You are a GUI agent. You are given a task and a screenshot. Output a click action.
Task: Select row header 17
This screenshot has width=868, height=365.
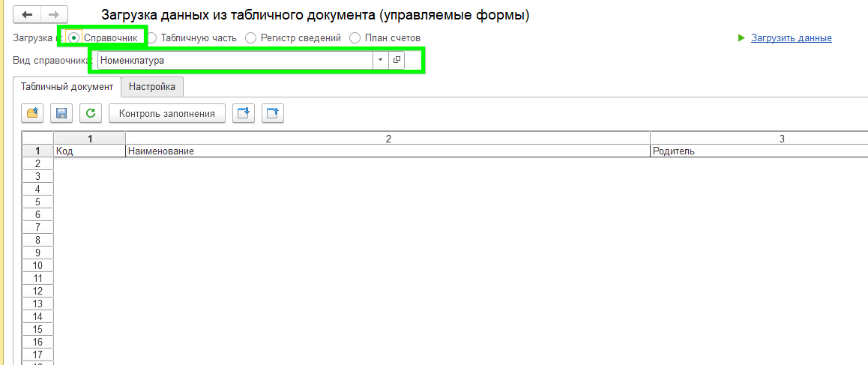click(37, 355)
